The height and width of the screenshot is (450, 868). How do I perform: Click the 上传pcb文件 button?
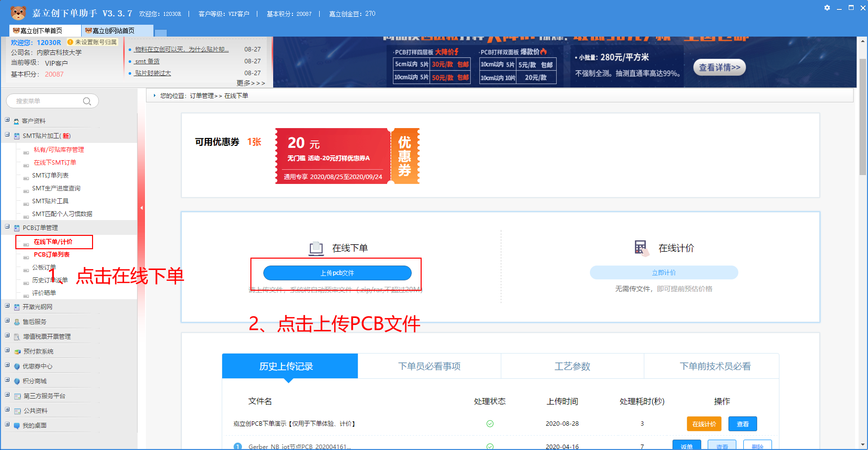tap(338, 273)
